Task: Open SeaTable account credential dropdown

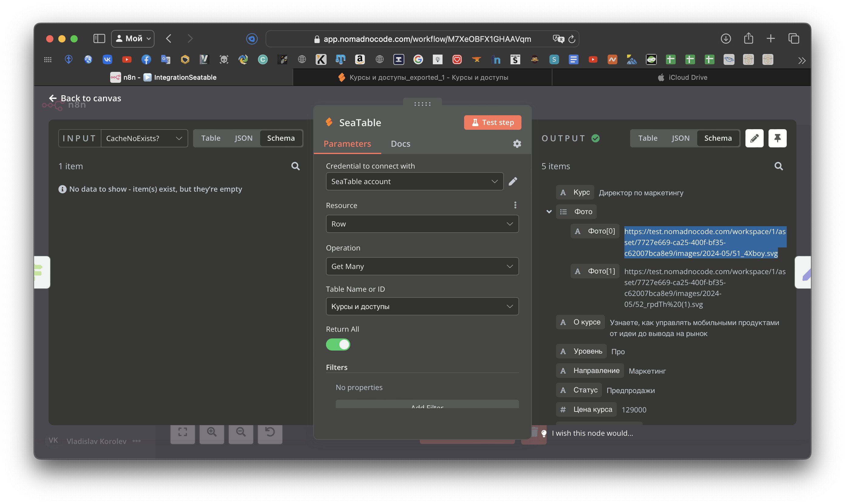Action: point(414,181)
